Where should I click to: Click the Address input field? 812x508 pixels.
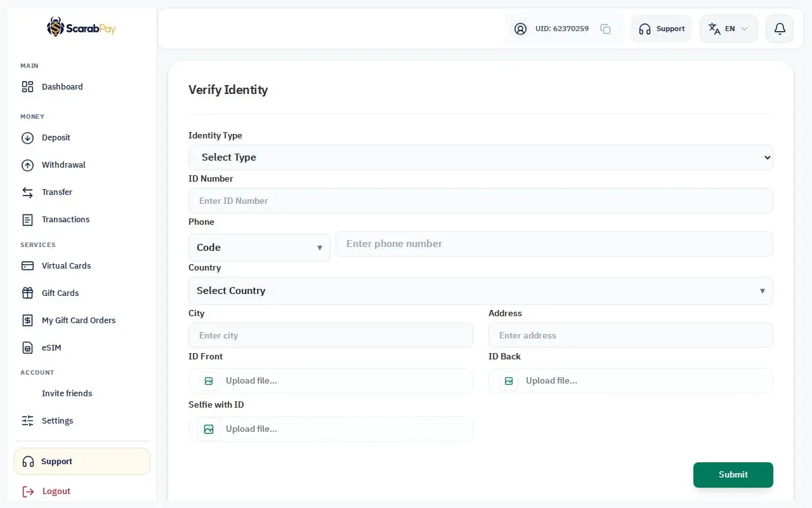click(631, 335)
